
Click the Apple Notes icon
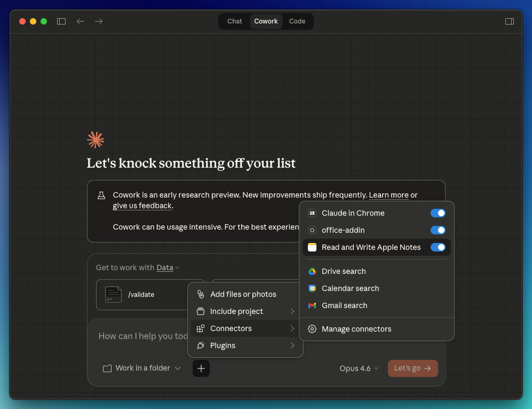[x=312, y=247]
